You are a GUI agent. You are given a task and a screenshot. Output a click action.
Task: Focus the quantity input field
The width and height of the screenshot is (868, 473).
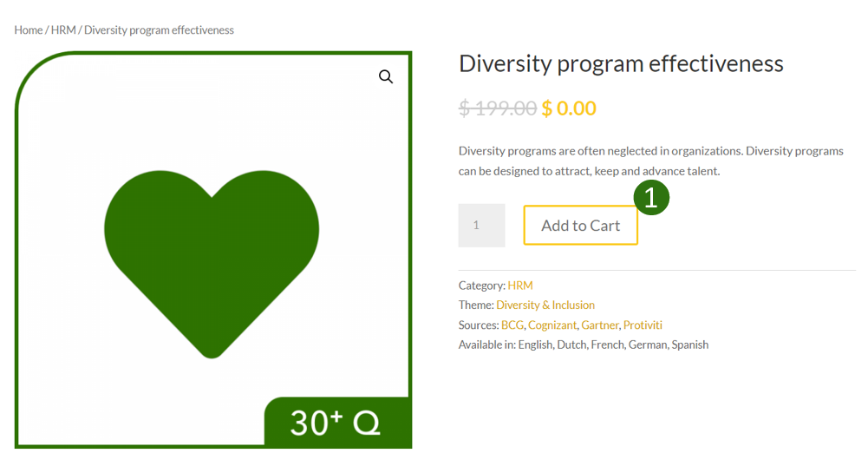coord(481,226)
